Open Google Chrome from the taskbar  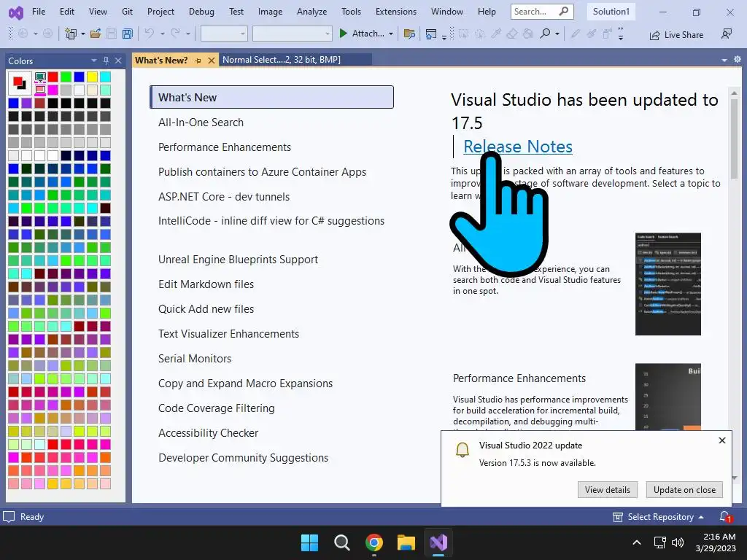(374, 542)
